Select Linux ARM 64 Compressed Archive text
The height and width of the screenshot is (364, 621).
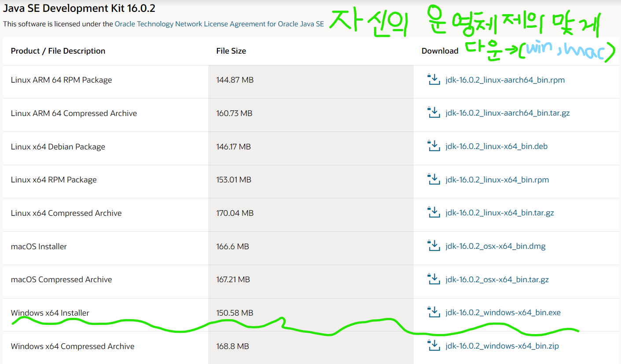tap(74, 113)
